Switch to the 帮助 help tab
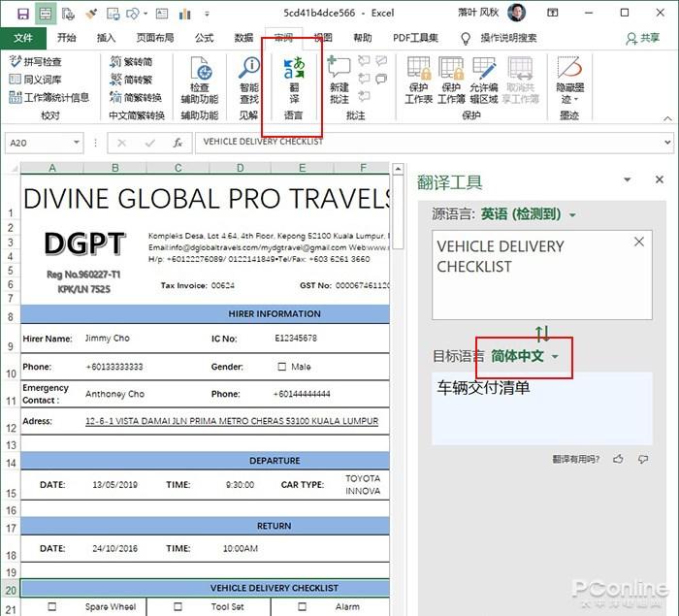This screenshot has width=679, height=616. pyautogui.click(x=363, y=38)
